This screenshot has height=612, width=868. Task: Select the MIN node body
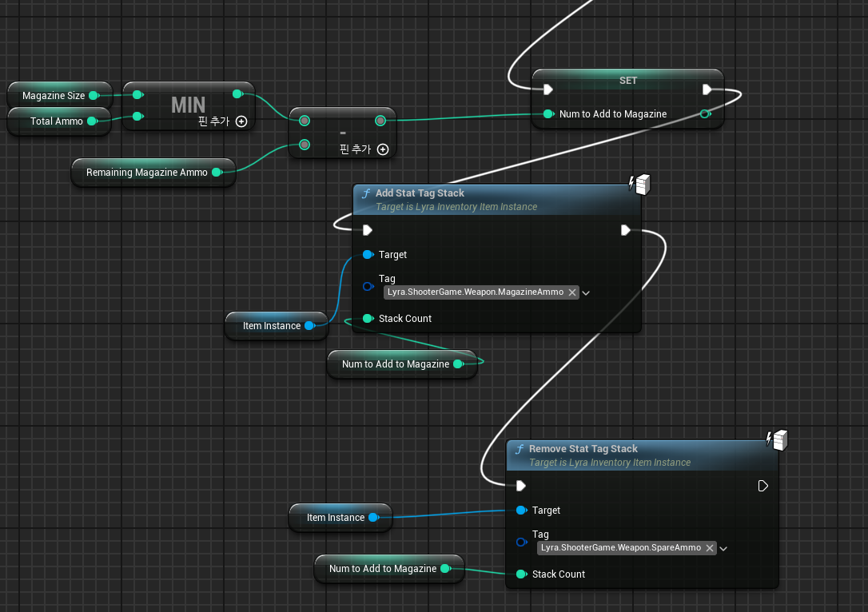point(188,105)
